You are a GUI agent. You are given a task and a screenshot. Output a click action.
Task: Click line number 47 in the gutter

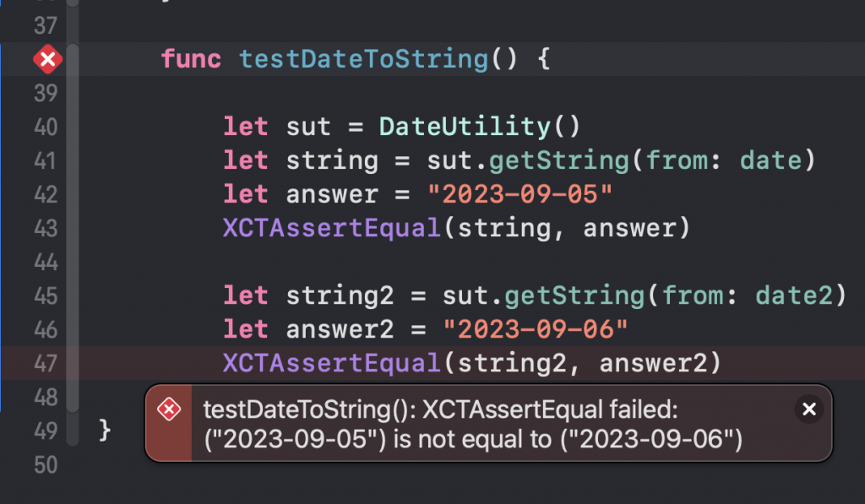coord(46,363)
